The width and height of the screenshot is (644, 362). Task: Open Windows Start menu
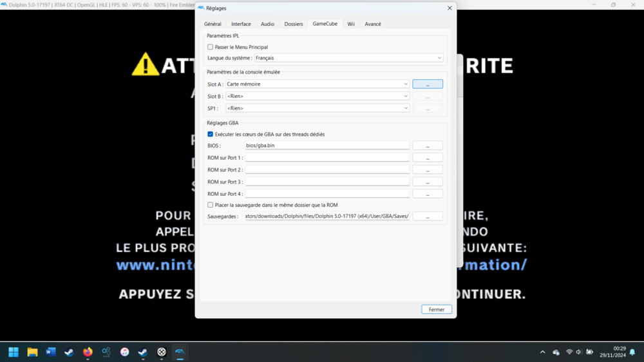point(14,352)
